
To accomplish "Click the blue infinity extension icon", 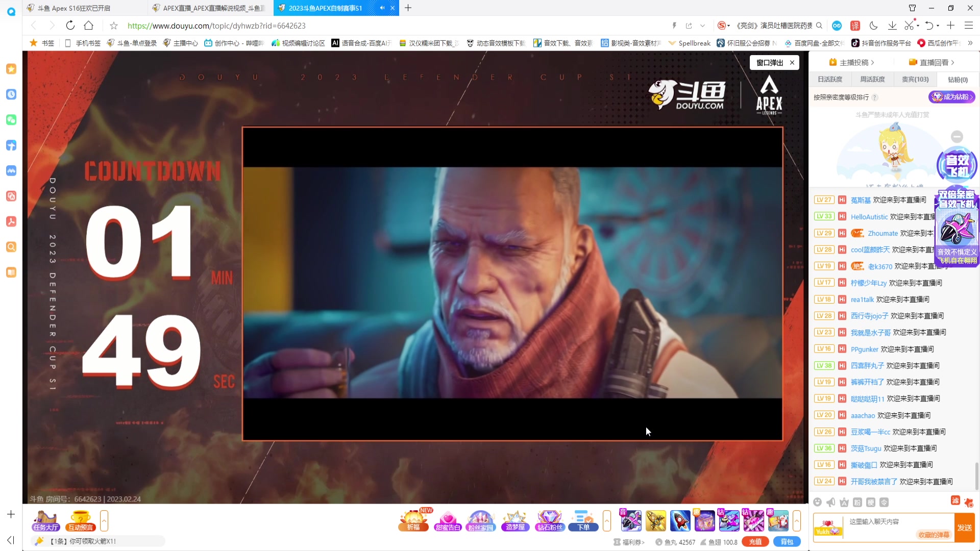I will 837,26.
